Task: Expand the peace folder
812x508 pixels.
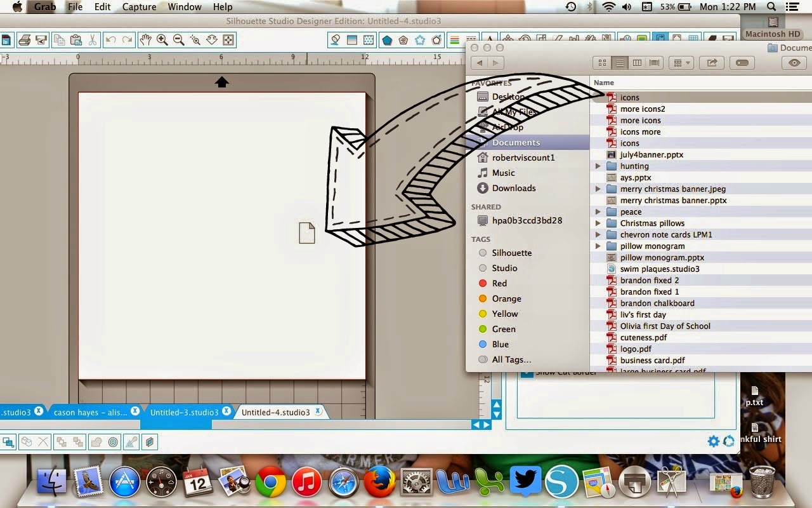Action: (598, 212)
